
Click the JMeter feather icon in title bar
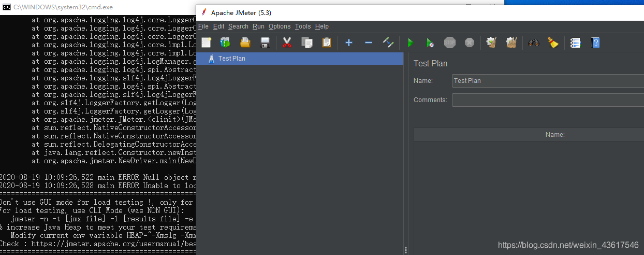[204, 13]
